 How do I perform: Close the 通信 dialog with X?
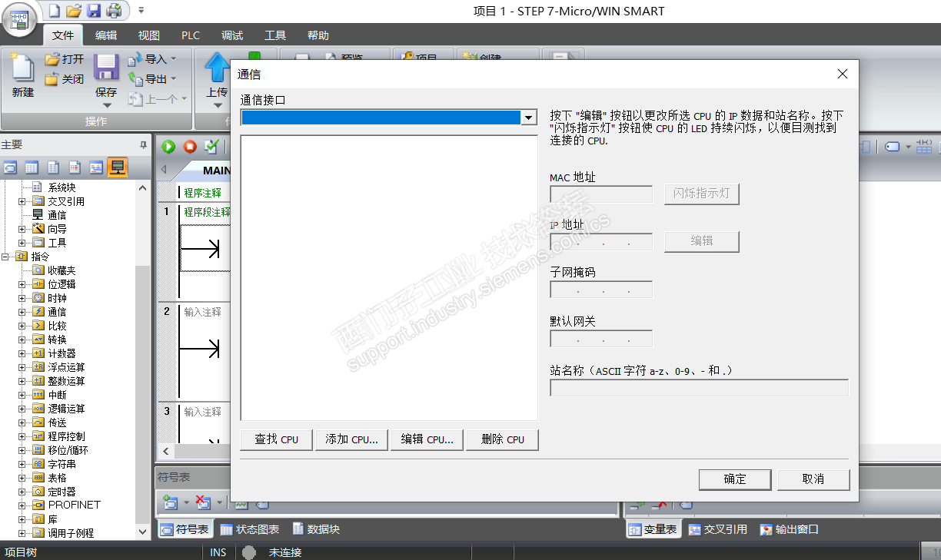[x=843, y=74]
